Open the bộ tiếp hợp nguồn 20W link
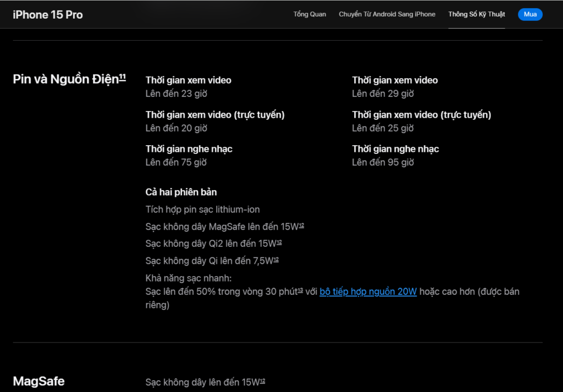The height and width of the screenshot is (392, 563). coord(368,291)
